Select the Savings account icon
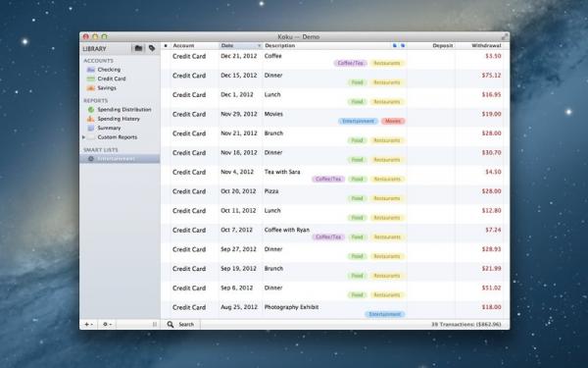 coord(91,88)
